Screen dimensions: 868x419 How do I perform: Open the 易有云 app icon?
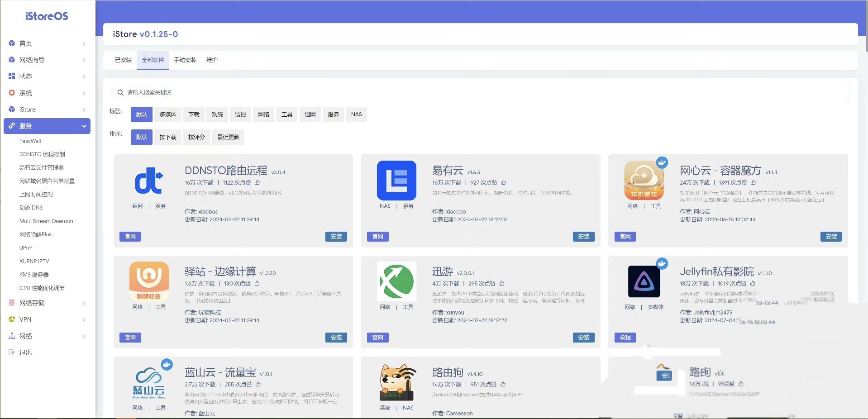(396, 181)
